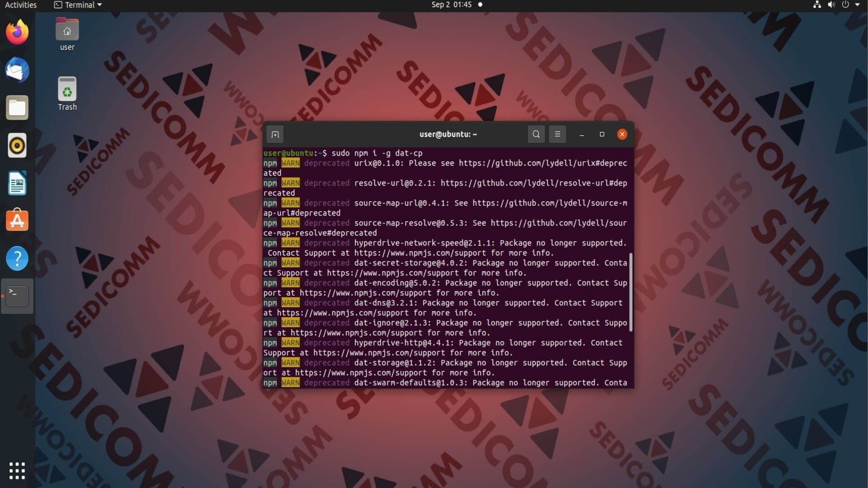Screen dimensions: 868x488
Task: Show Applications grid
Action: click(x=17, y=470)
